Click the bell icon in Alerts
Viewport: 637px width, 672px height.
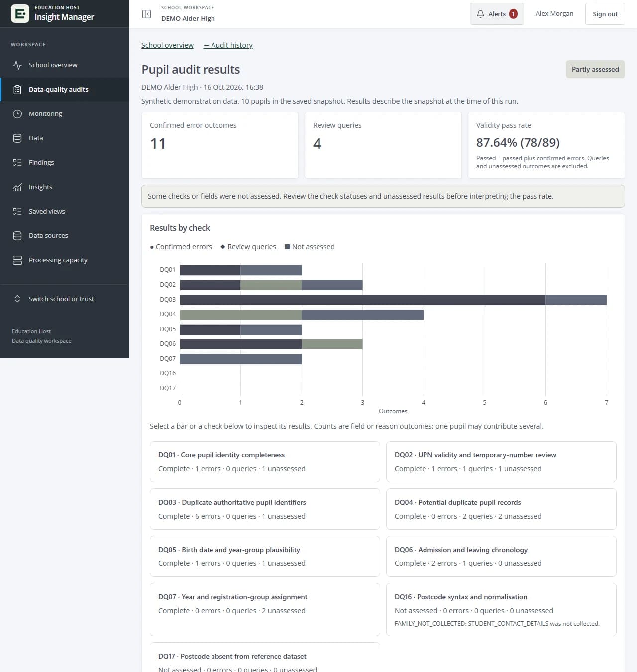(x=480, y=14)
